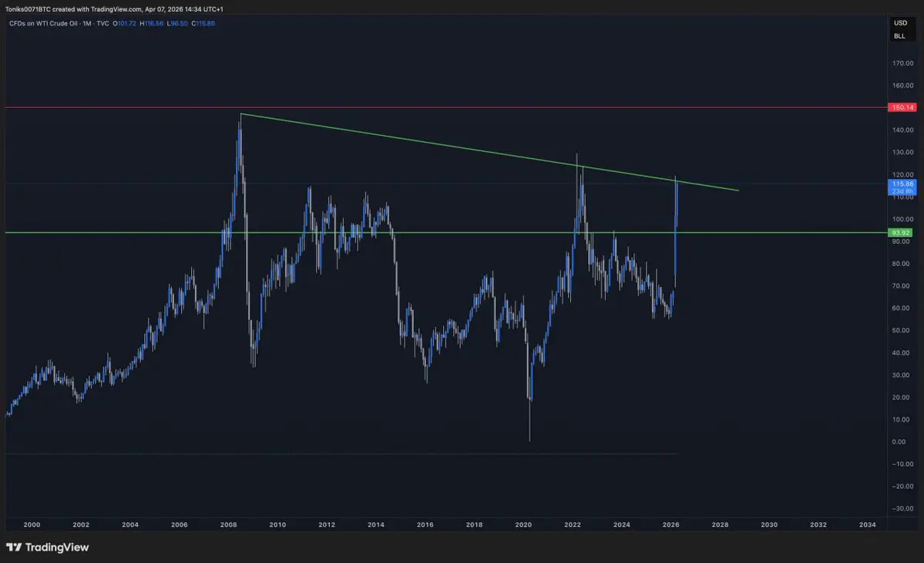Click the −20.00 price axis label
The image size is (924, 563).
click(902, 487)
